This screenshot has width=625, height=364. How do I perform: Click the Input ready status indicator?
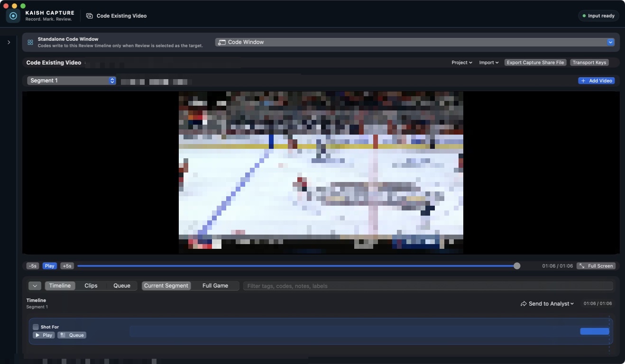coord(598,16)
